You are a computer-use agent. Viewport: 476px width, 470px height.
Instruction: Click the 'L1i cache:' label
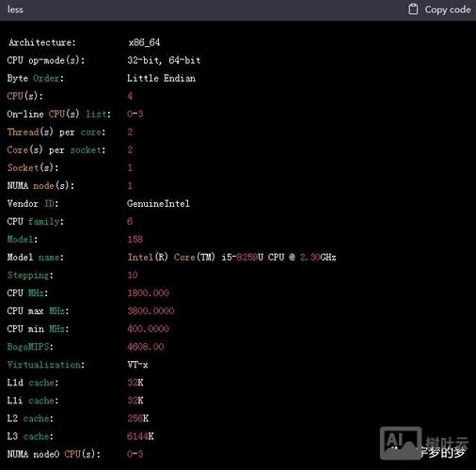point(33,400)
